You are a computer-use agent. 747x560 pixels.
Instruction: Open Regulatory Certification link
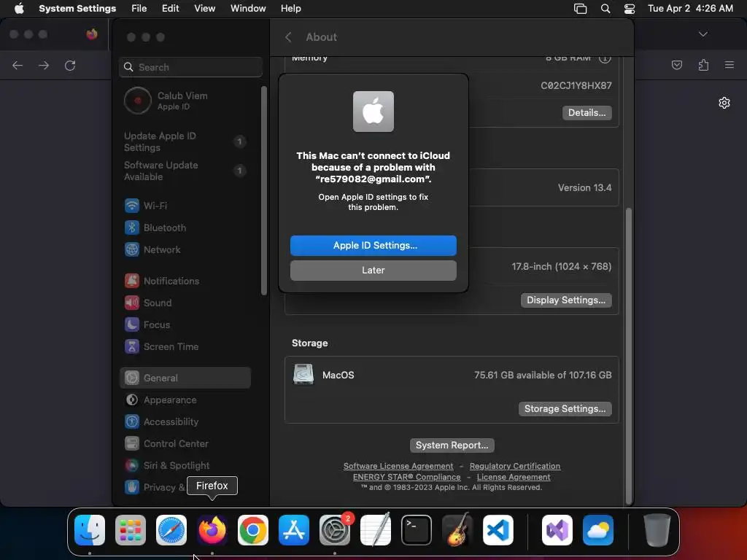click(x=514, y=466)
